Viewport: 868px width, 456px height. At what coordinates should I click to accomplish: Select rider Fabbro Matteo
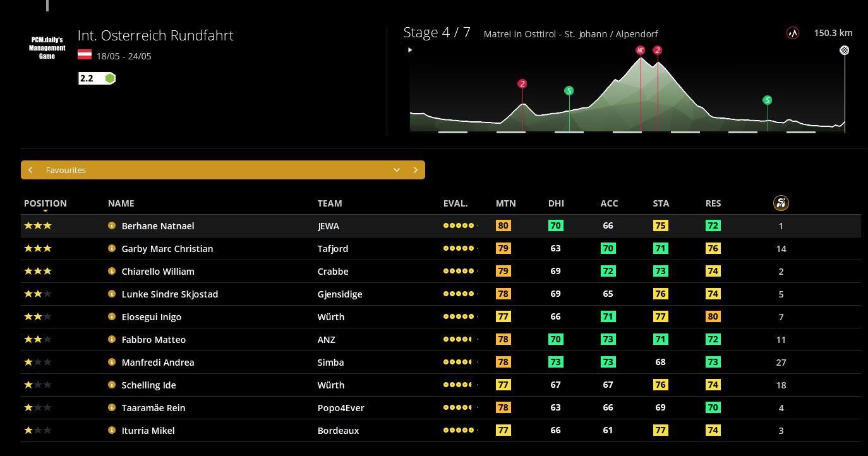[x=154, y=340]
